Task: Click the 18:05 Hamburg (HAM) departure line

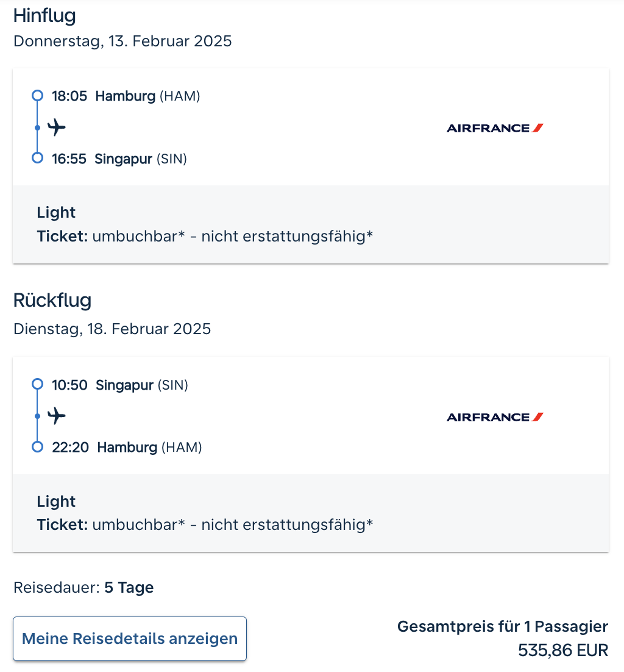Action: (126, 96)
